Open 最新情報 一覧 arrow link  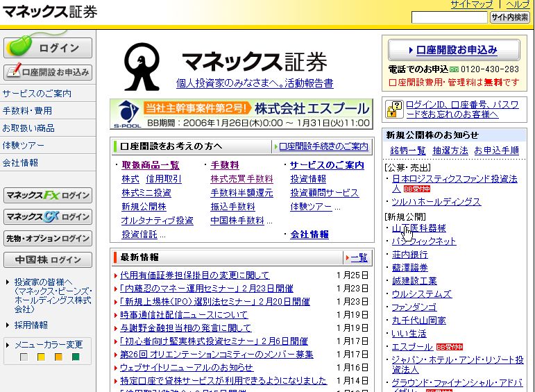(357, 257)
